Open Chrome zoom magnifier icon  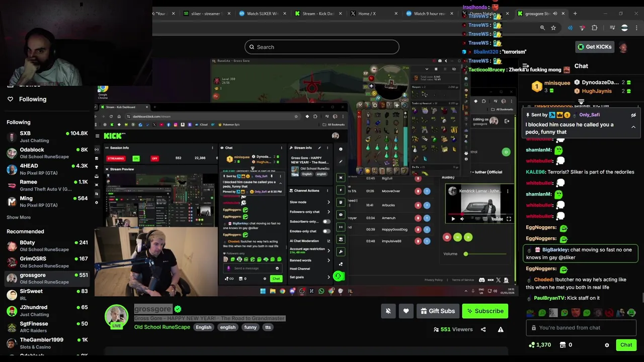tap(542, 28)
